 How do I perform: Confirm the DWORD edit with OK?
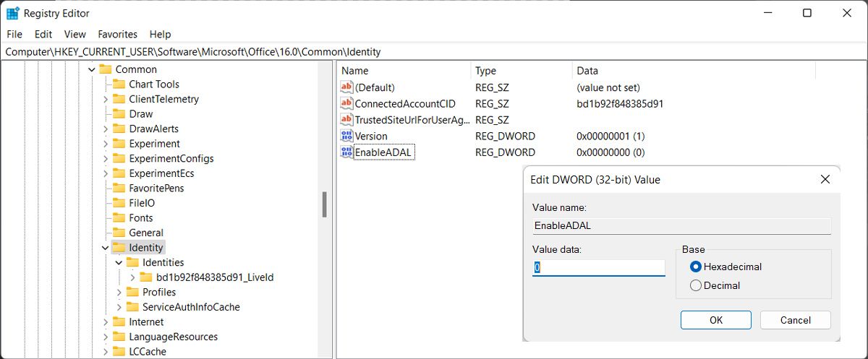pyautogui.click(x=716, y=320)
